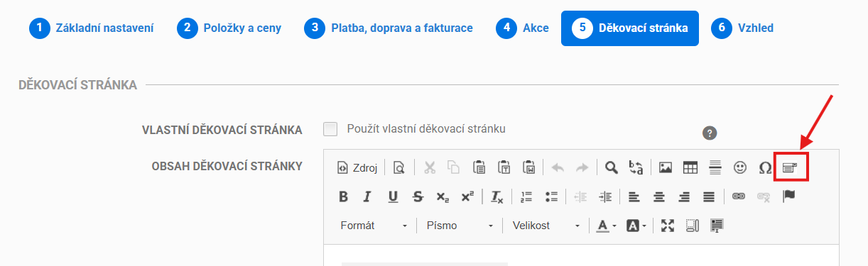Click the Undo arrow icon
This screenshot has height=266, width=868.
pyautogui.click(x=558, y=168)
